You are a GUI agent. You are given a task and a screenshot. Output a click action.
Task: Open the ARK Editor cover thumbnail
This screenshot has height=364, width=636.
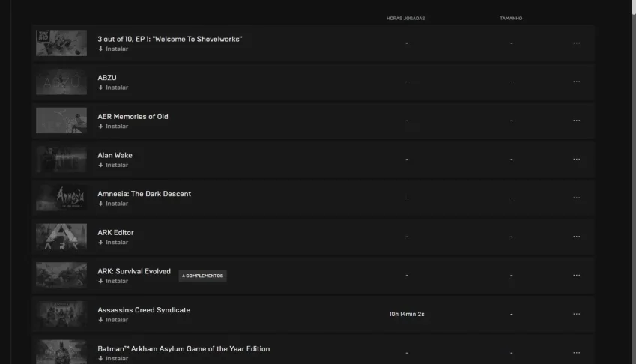[61, 237]
